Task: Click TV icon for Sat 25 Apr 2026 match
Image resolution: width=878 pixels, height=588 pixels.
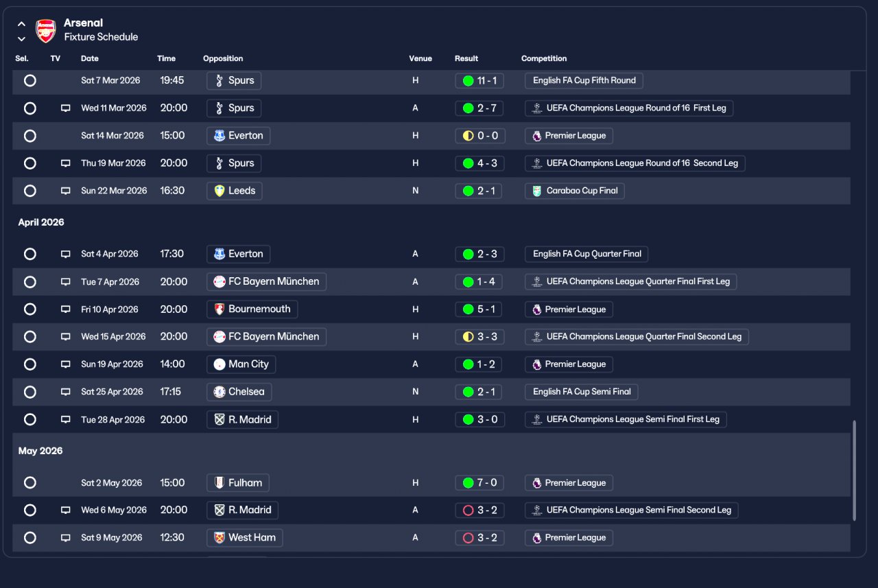Action: click(x=66, y=392)
